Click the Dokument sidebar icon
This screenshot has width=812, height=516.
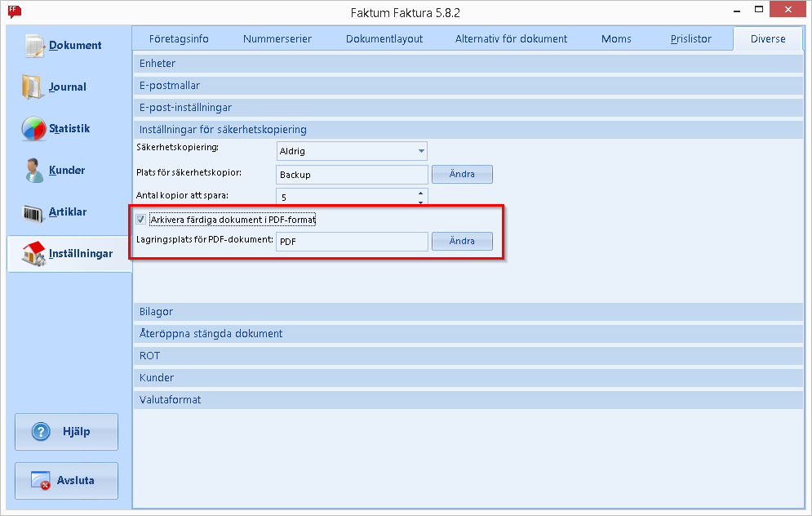coord(35,46)
